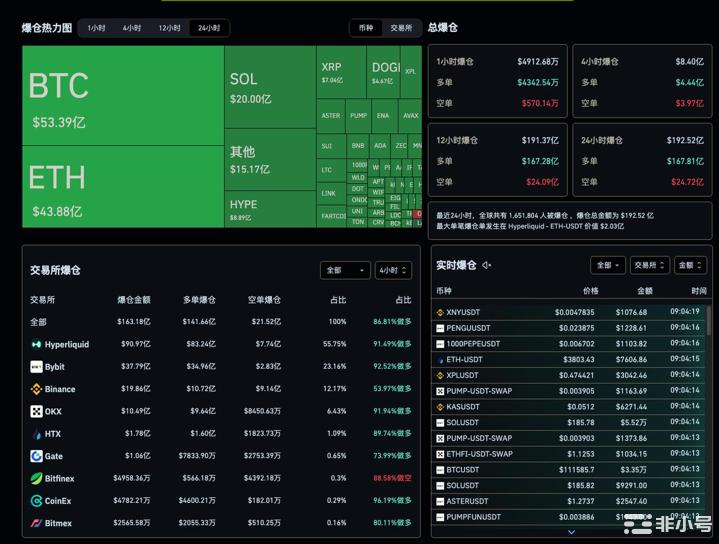The image size is (719, 544).
Task: Click the CoinEx exchange name
Action: click(58, 501)
